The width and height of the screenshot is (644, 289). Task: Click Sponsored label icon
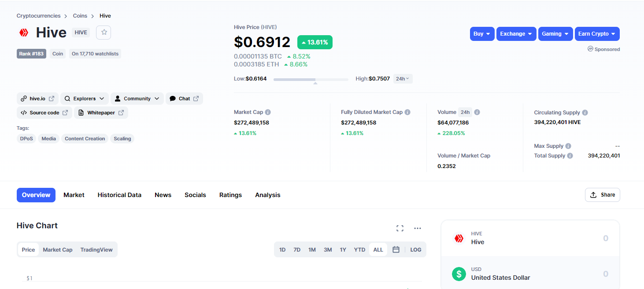click(x=590, y=49)
